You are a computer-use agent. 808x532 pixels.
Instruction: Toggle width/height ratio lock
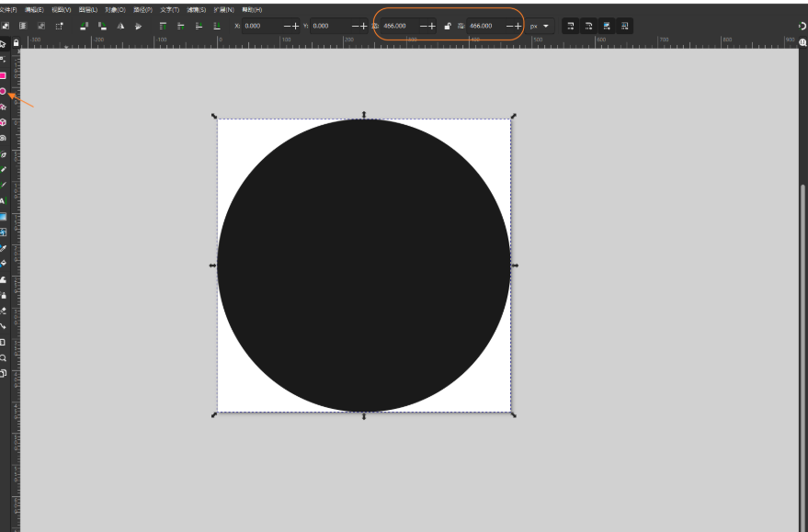(448, 27)
